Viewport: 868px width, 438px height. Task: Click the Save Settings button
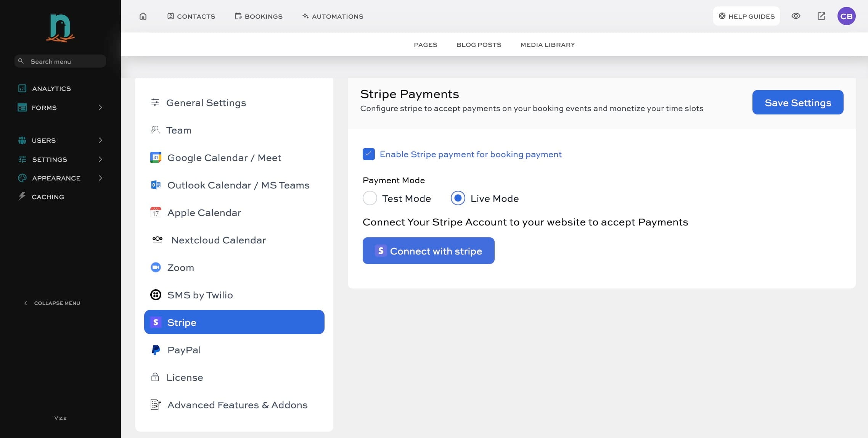(x=797, y=102)
